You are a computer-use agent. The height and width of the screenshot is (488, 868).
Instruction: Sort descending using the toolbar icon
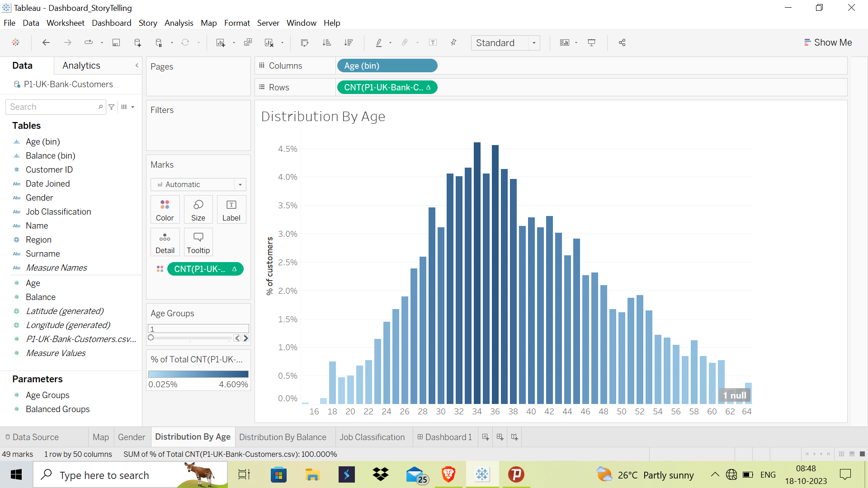[x=349, y=42]
